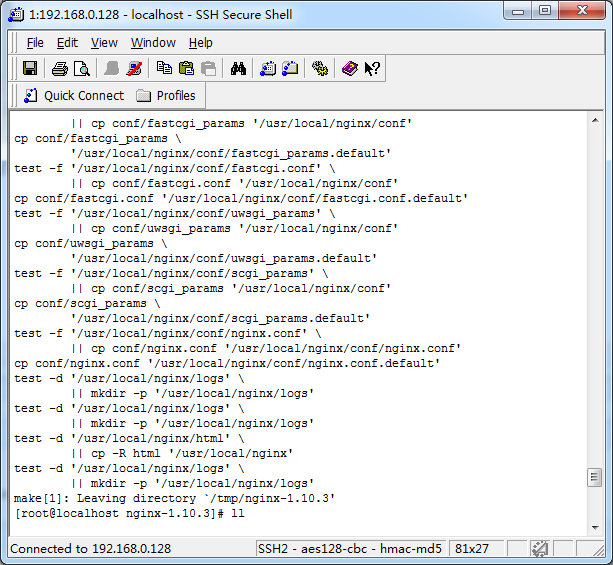Click the Context Help arrow-question icon
613x565 pixels.
click(x=372, y=68)
